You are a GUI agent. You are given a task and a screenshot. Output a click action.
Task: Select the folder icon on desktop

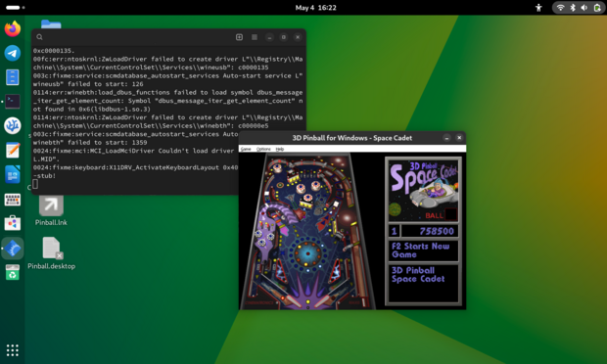[51, 24]
